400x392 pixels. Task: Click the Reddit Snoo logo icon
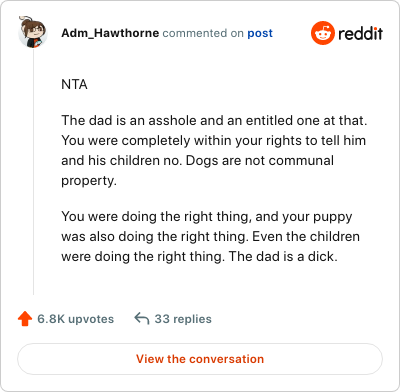click(x=323, y=33)
